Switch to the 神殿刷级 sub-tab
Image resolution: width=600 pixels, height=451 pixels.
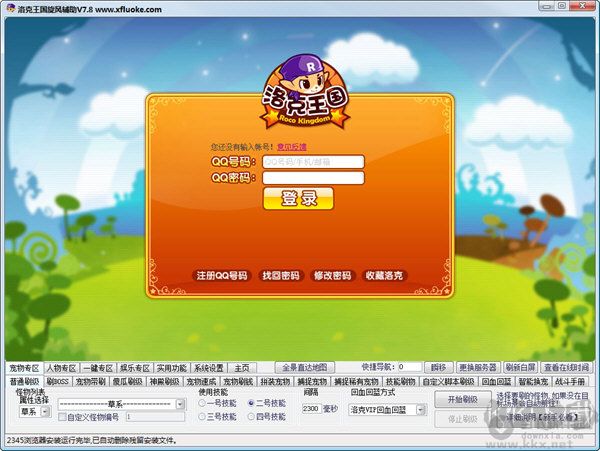point(165,381)
